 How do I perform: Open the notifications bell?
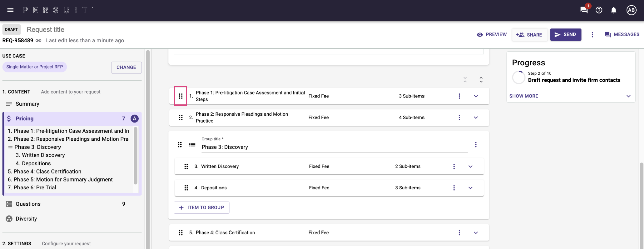[x=614, y=10]
